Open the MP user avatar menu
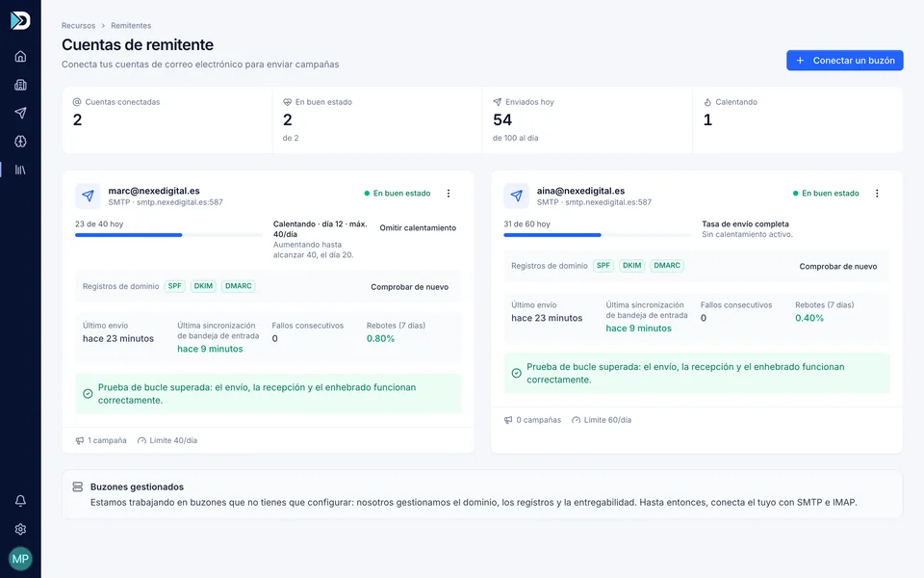Screen dimensions: 924x578 (x=20, y=559)
